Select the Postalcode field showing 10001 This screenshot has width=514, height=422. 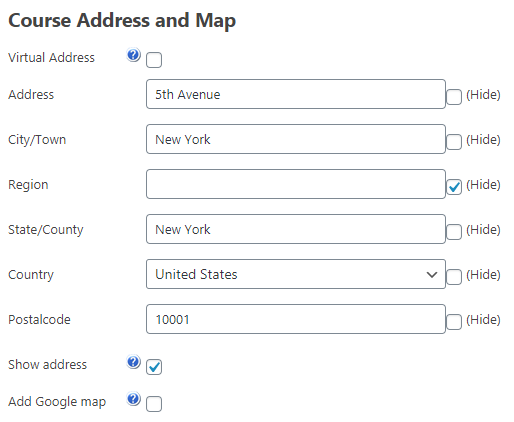296,319
